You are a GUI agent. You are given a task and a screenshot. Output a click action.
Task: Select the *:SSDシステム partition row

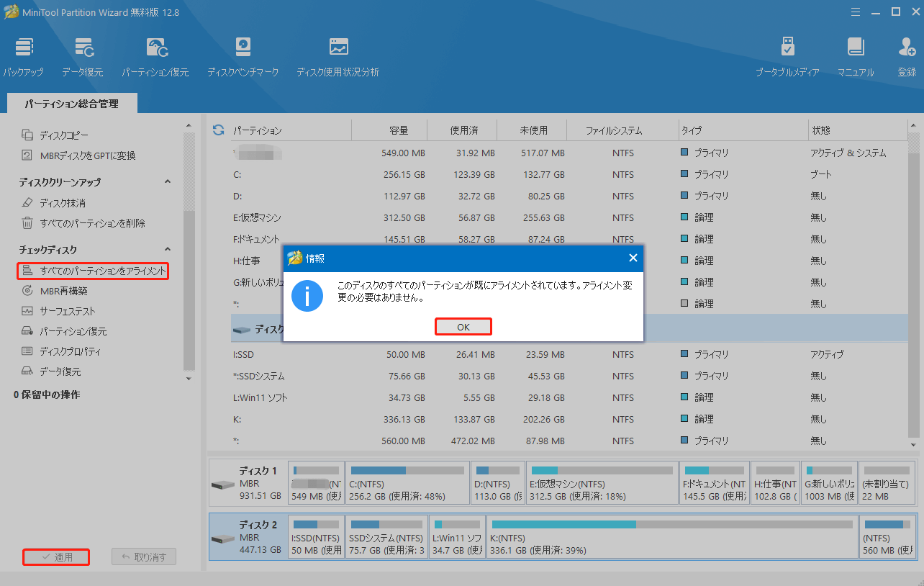coord(569,376)
